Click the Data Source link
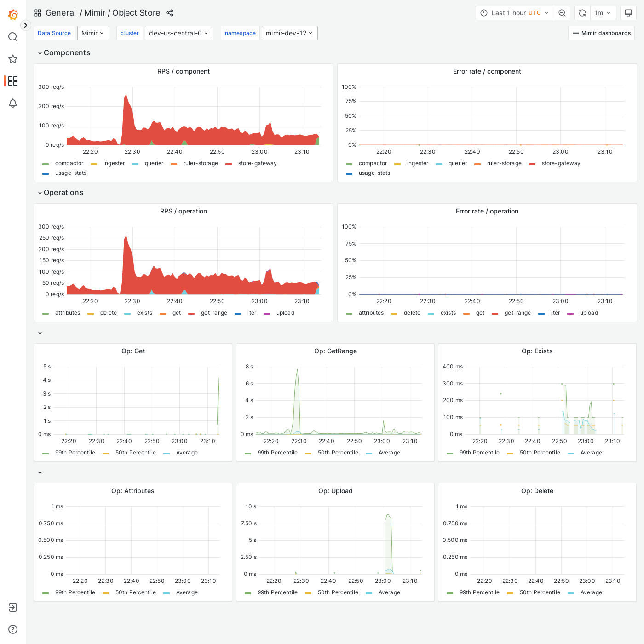The width and height of the screenshot is (644, 644). pos(54,33)
